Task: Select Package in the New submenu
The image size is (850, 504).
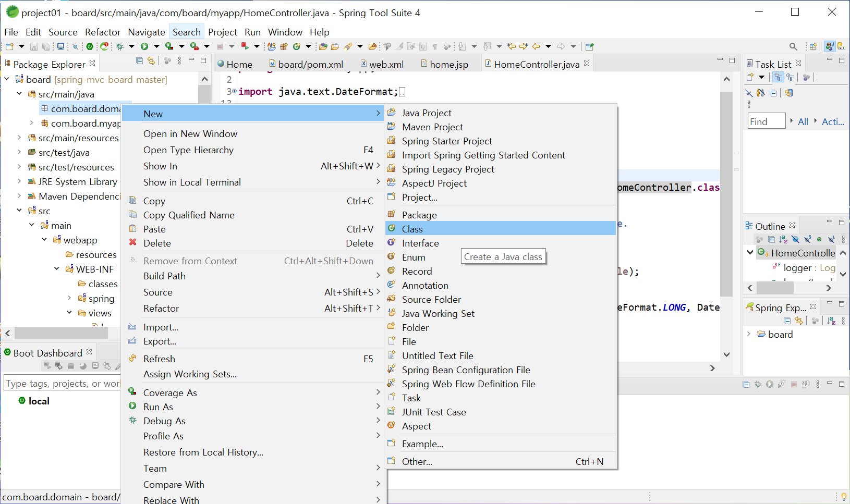Action: 501,215
